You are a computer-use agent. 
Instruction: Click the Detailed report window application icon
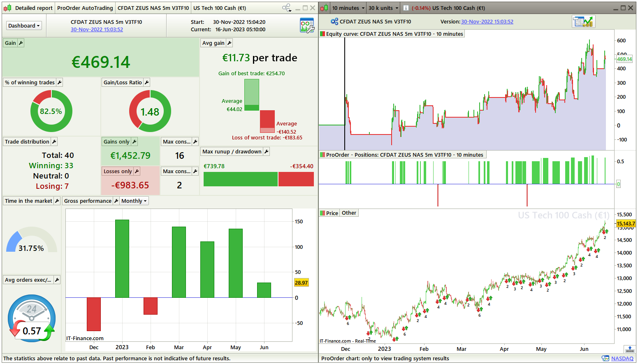click(7, 8)
